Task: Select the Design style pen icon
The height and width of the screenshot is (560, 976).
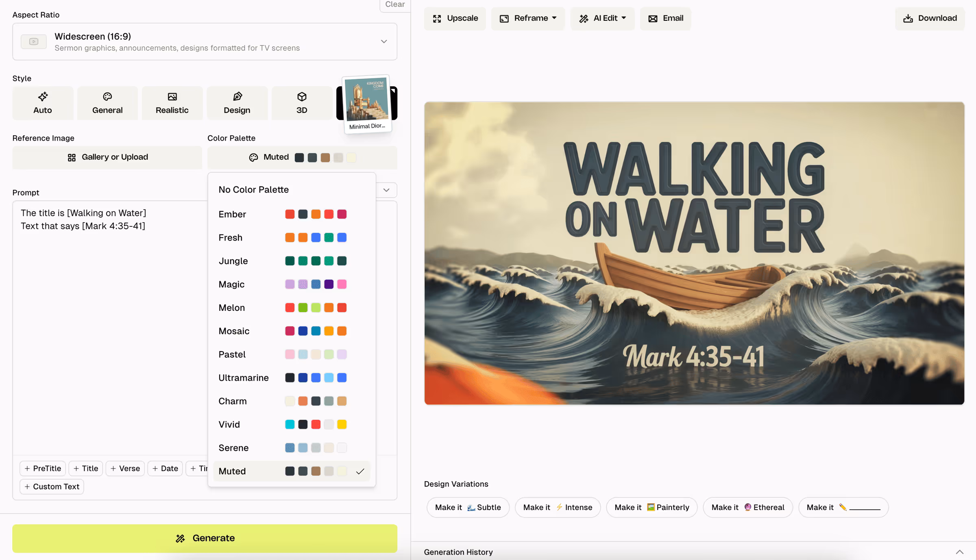Action: pos(237,97)
